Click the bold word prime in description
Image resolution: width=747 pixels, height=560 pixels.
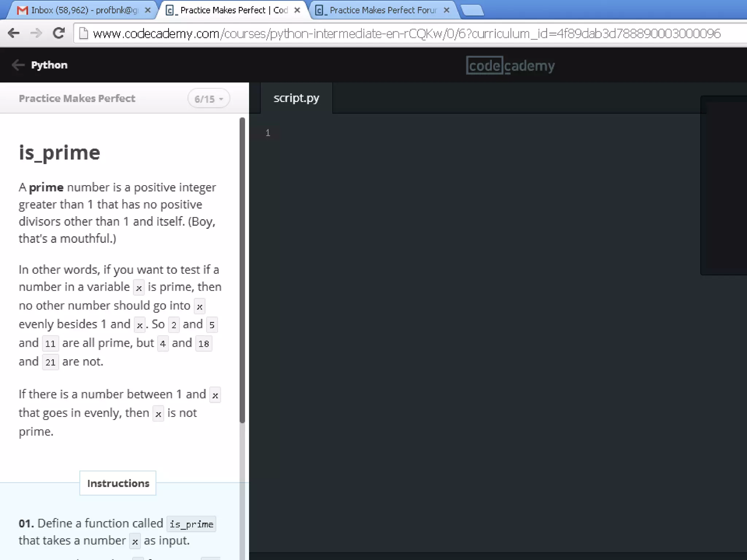pos(46,187)
